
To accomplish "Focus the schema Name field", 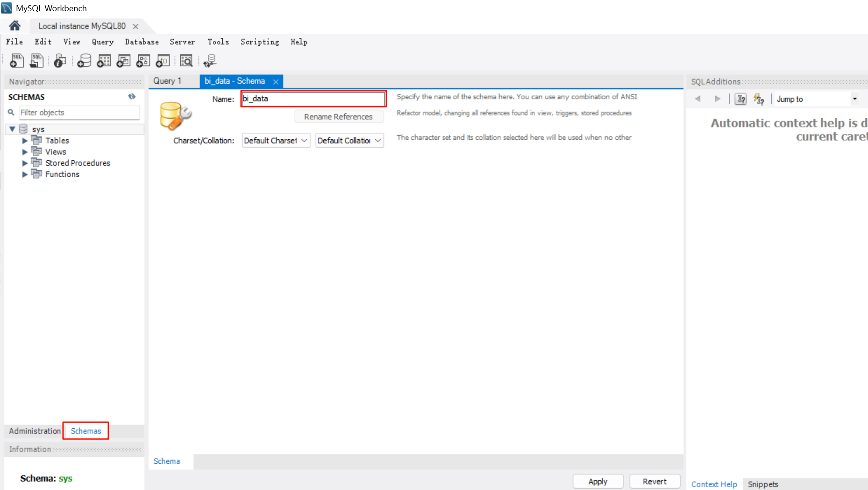I will point(313,99).
